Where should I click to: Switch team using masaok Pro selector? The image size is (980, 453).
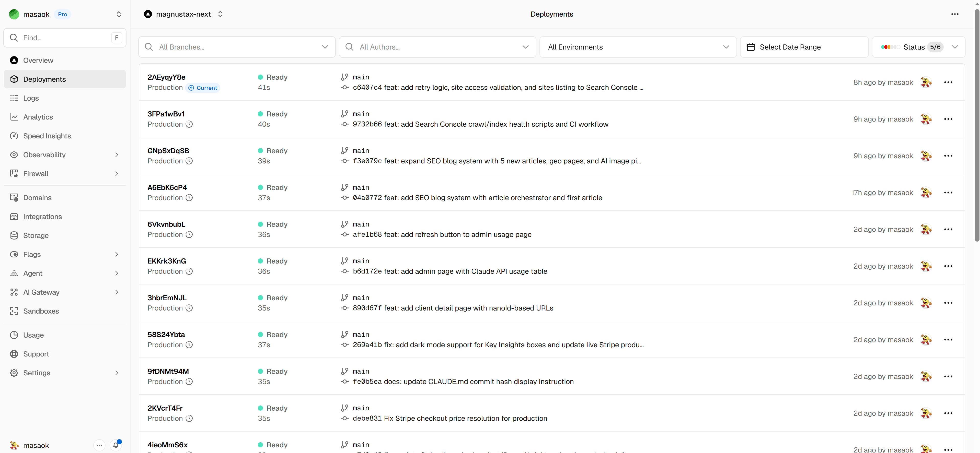(x=118, y=15)
